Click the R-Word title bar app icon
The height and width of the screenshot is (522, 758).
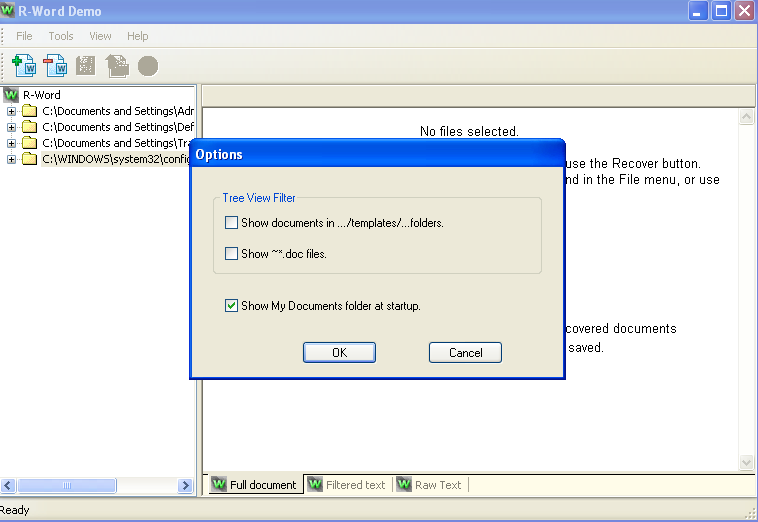click(x=7, y=10)
